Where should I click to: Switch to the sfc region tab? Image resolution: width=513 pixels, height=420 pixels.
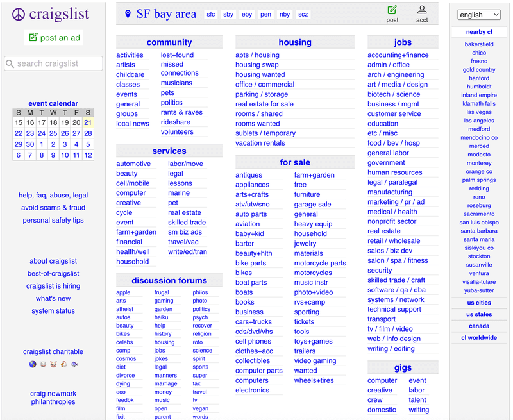click(x=210, y=14)
